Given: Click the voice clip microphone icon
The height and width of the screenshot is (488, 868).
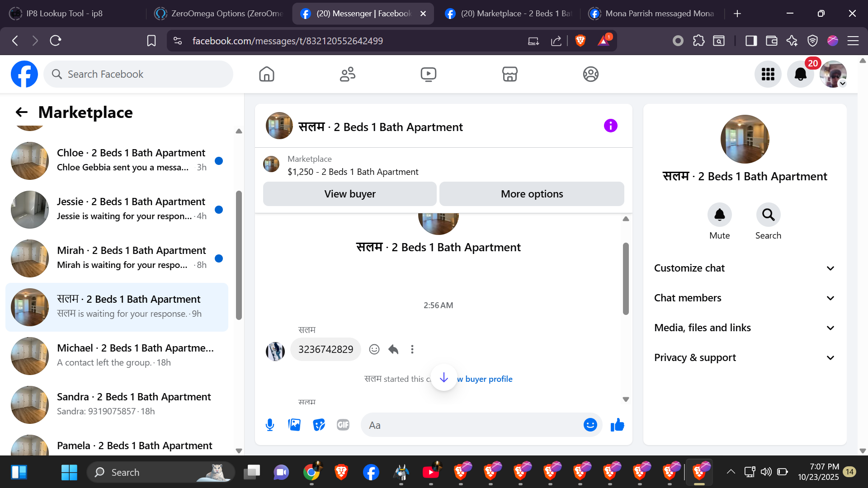Looking at the screenshot, I should click(270, 425).
